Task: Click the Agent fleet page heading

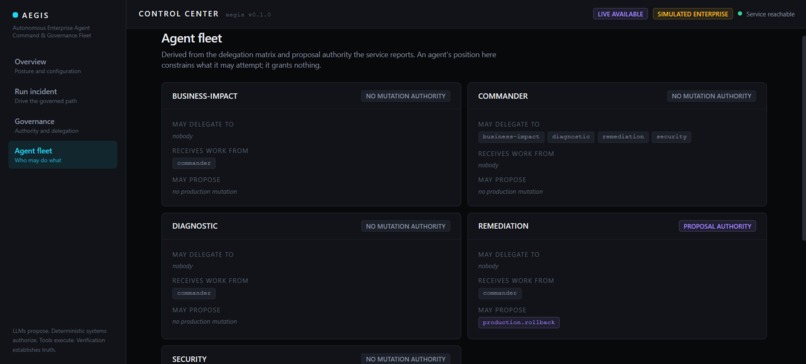Action: 192,39
